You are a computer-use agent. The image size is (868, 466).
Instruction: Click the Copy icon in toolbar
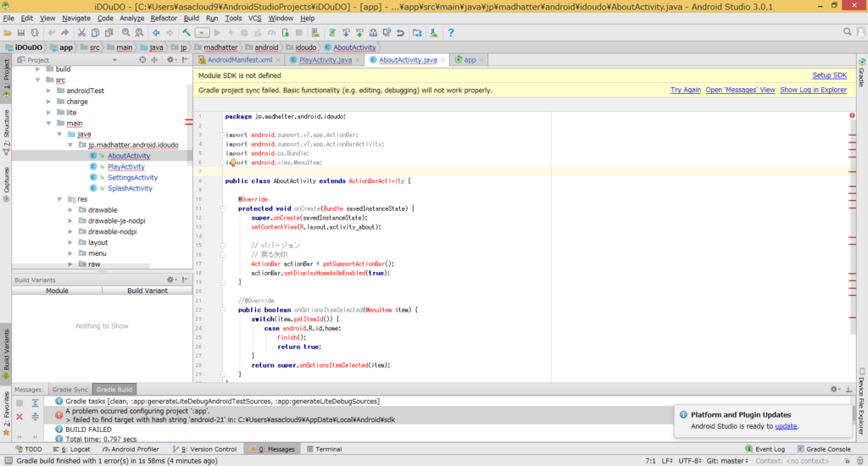[95, 33]
